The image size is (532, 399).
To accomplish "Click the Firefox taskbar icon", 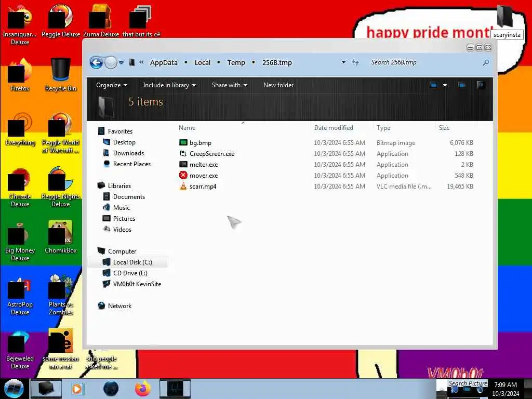I will (x=143, y=389).
